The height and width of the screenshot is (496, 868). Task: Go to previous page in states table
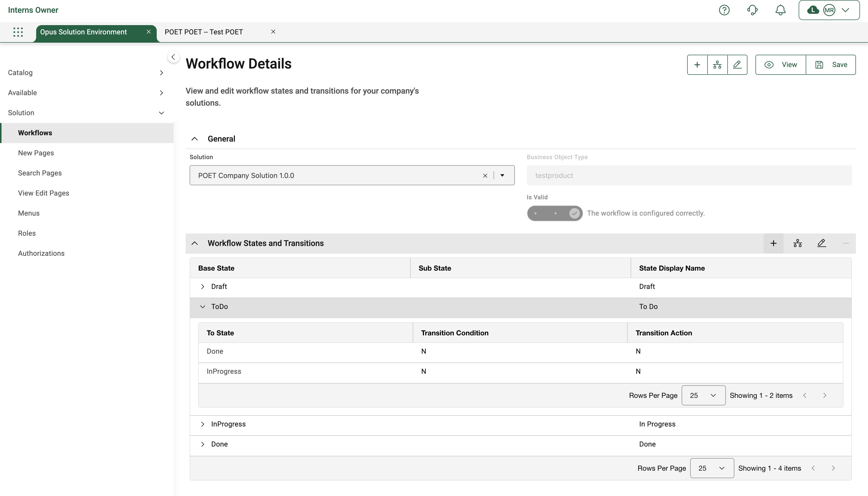[813, 468]
